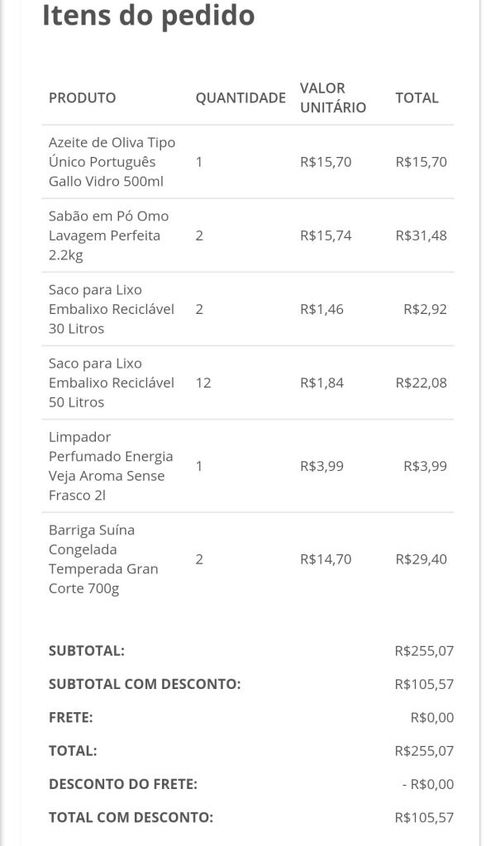The height and width of the screenshot is (846, 500).
Task: Click the DESCONTO DO FRETE label
Action: (x=123, y=784)
